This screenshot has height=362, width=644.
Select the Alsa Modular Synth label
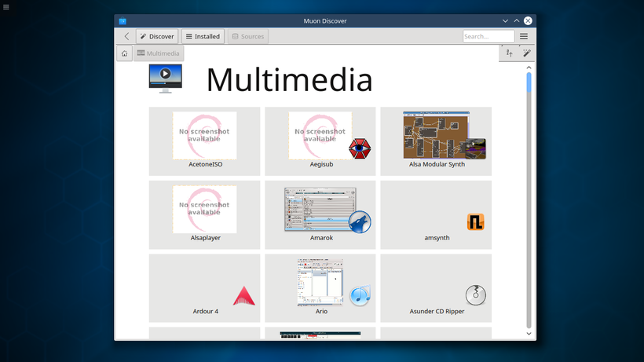pyautogui.click(x=437, y=164)
